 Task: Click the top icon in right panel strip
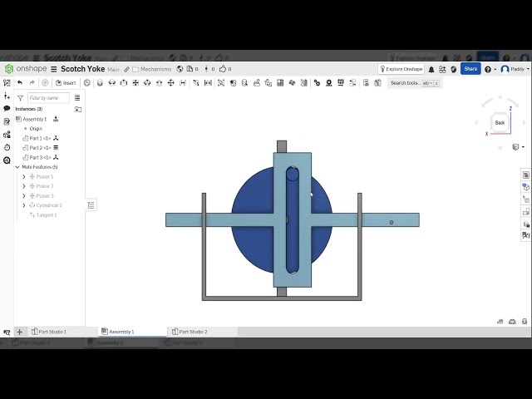[x=526, y=175]
